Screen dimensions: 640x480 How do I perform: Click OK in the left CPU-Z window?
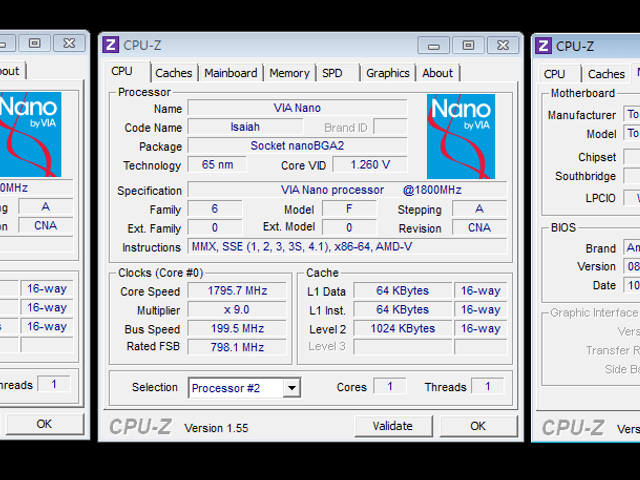pos(44,424)
